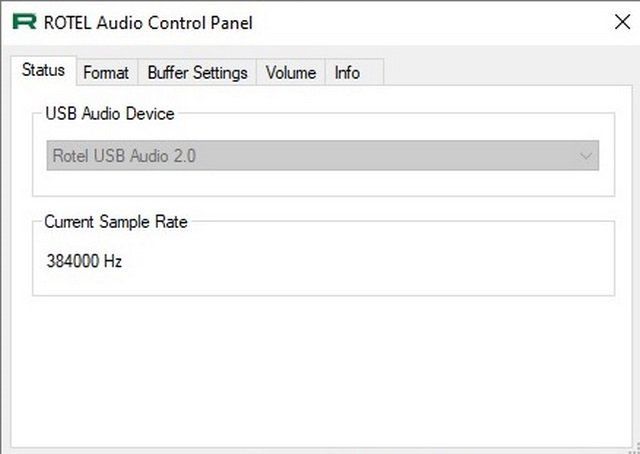640x454 pixels.
Task: Click empty space inside Current Sample Rate box
Action: point(367,261)
